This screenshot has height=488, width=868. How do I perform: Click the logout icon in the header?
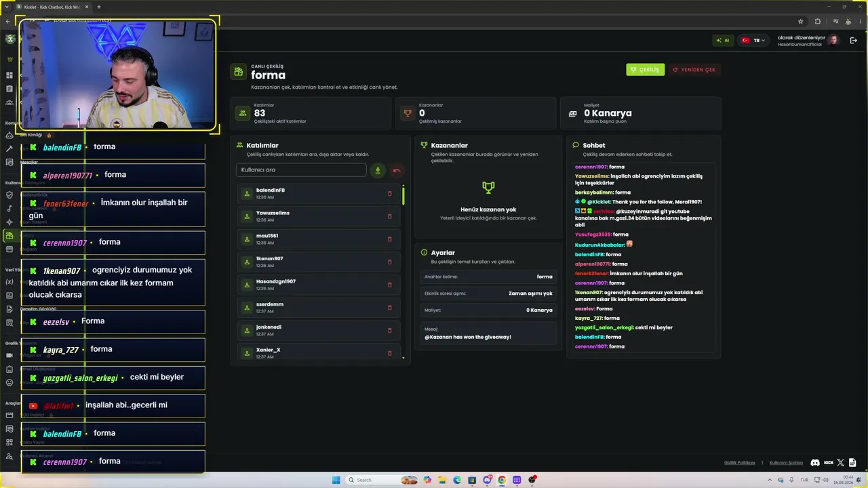pos(853,40)
